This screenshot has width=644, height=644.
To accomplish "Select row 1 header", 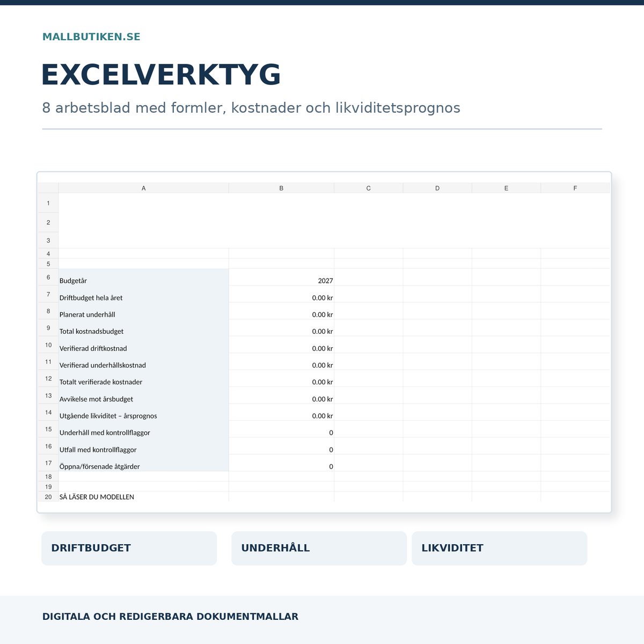I will point(48,203).
